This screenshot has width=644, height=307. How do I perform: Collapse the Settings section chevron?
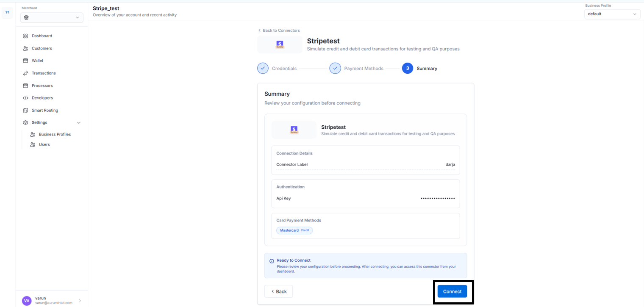[x=79, y=123]
